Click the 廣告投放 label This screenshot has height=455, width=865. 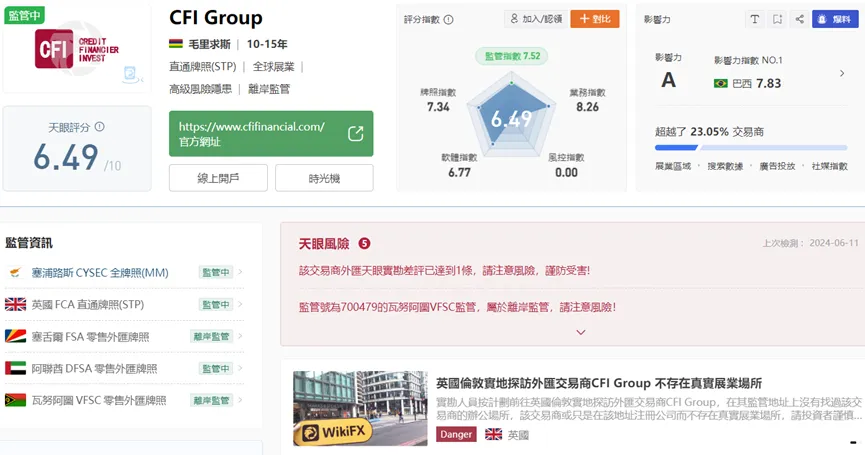click(777, 166)
